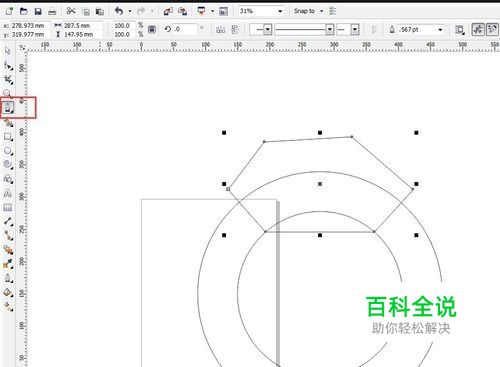Select the Eyedropper tool
Screen dimensions: 500x367
(8, 264)
